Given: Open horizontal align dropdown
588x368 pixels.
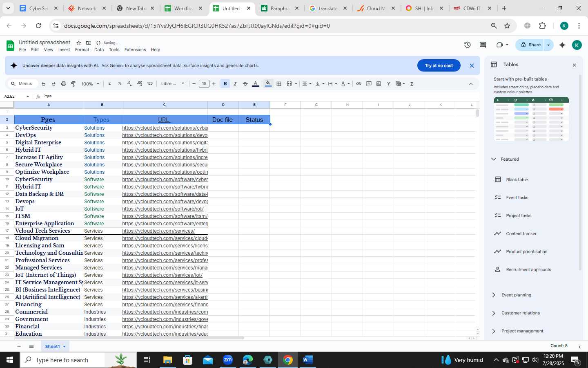Looking at the screenshot, I should [x=307, y=84].
